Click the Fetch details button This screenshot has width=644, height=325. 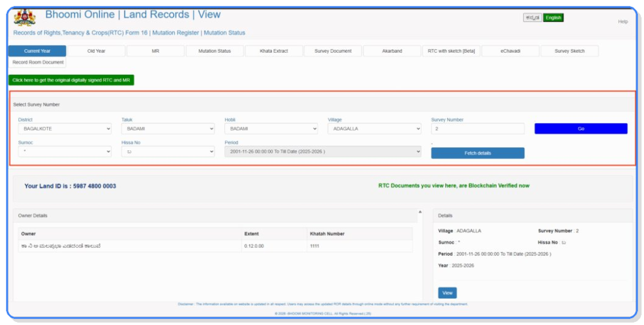click(x=478, y=153)
